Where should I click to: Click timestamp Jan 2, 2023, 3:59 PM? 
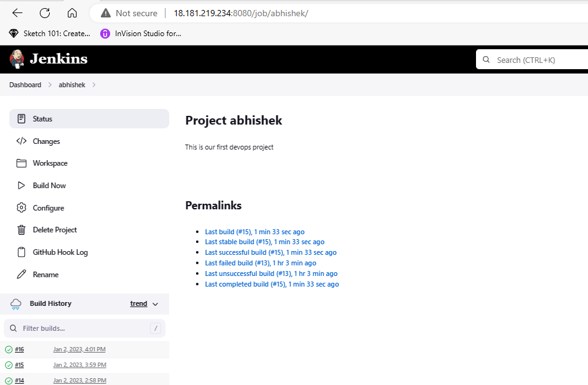pyautogui.click(x=80, y=364)
